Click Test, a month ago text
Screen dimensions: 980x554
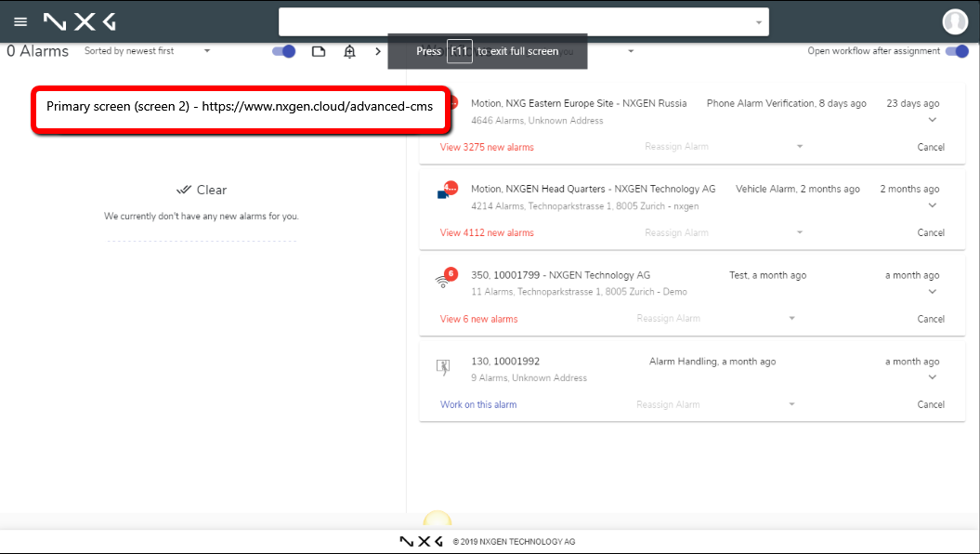(x=767, y=275)
